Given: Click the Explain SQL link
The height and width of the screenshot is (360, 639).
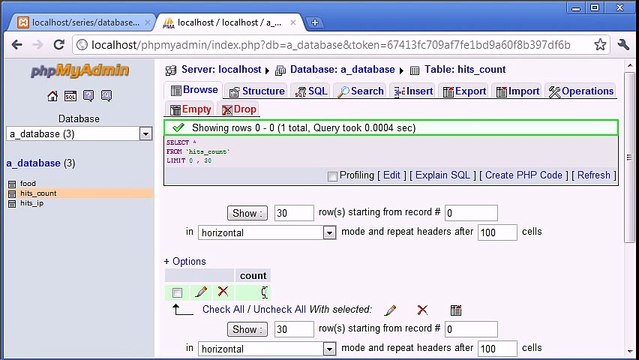Looking at the screenshot, I should pyautogui.click(x=443, y=175).
